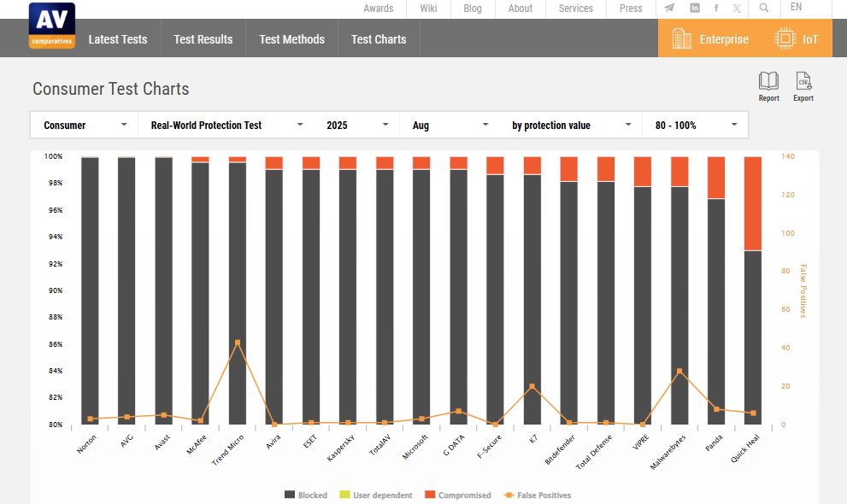The width and height of the screenshot is (847, 504).
Task: Click the Total Defense axis label
Action: click(x=594, y=452)
